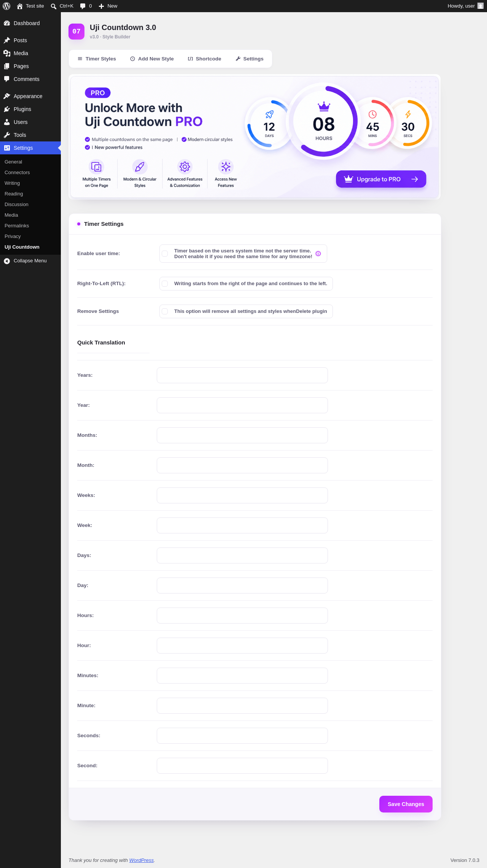Click the Media icon in the main sidebar
Viewport: 487px width, 868px height.
(x=7, y=53)
